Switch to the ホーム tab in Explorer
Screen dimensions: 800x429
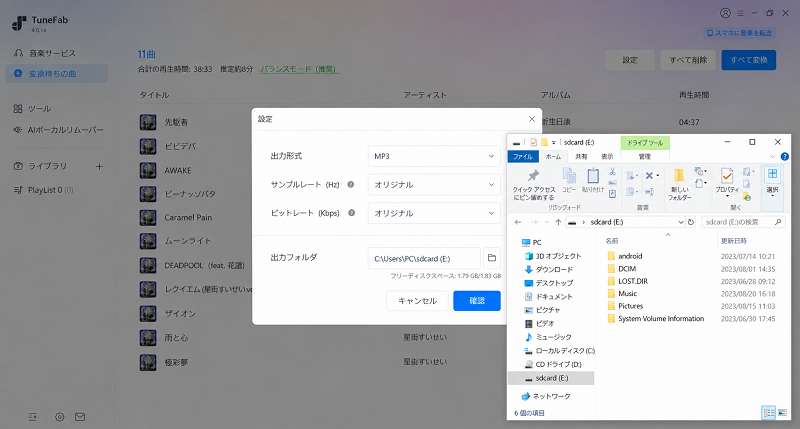[x=553, y=157]
